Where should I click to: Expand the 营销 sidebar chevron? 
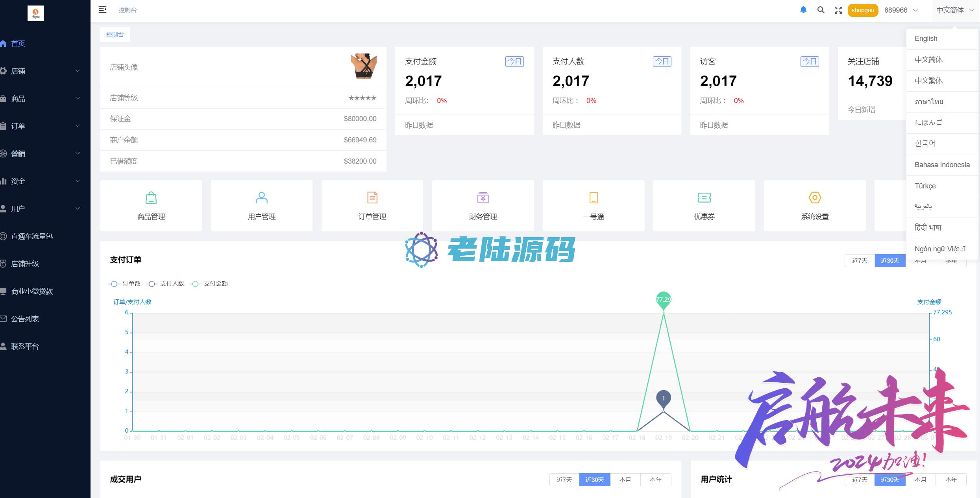pos(78,153)
